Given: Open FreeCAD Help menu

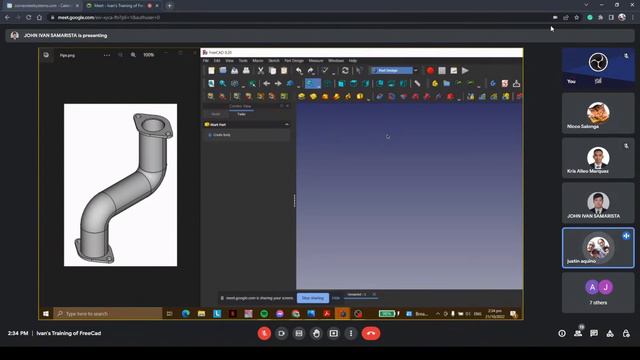Looking at the screenshot, I should click(x=353, y=60).
